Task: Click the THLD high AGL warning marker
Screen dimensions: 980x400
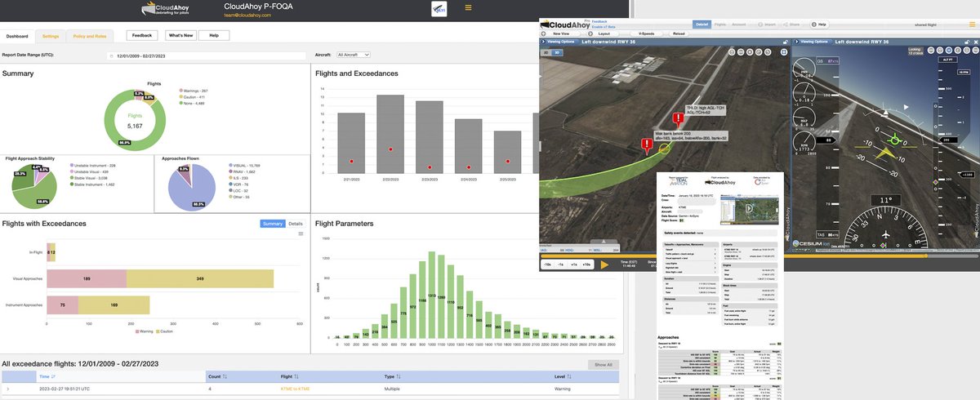Action: coord(678,122)
